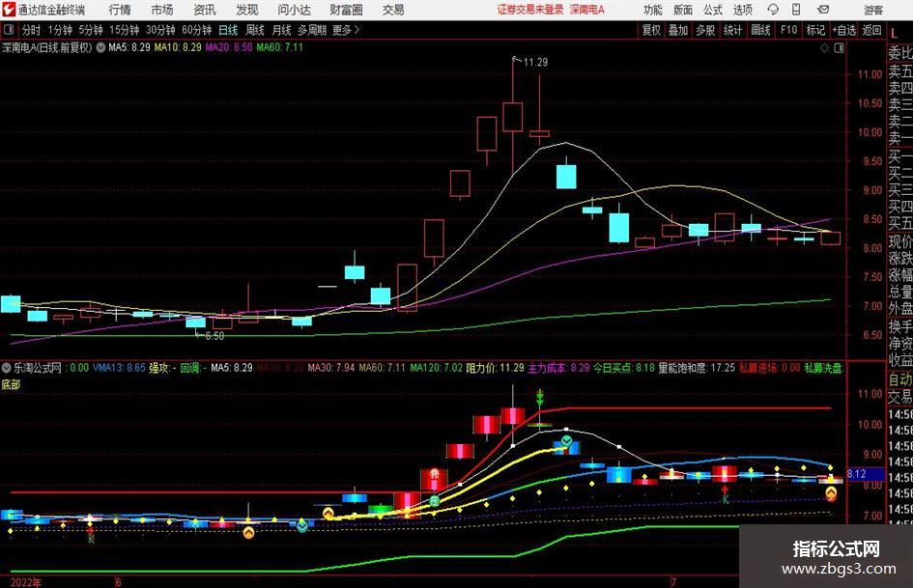The width and height of the screenshot is (913, 588).
Task: Click the MA60: 7.11 label in main chart
Action: (280, 47)
